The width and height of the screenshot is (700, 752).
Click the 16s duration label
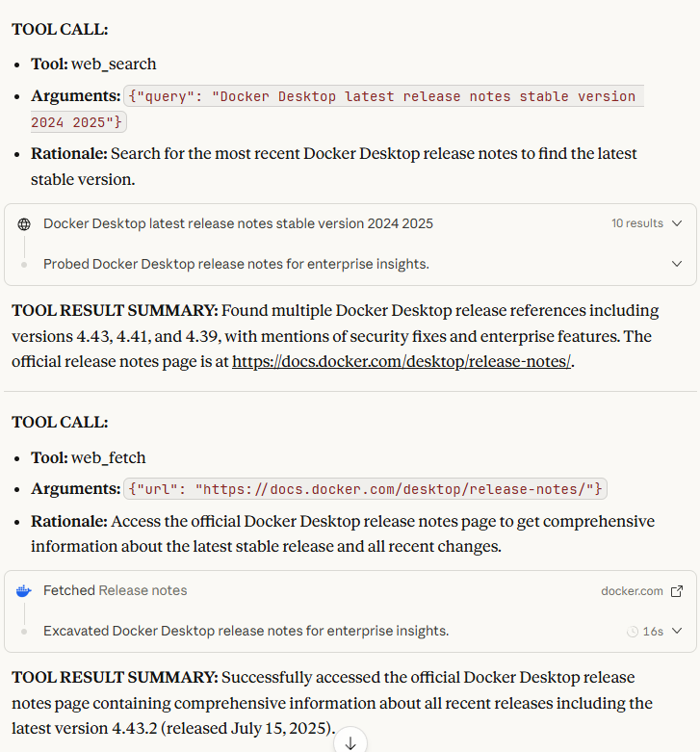[653, 632]
